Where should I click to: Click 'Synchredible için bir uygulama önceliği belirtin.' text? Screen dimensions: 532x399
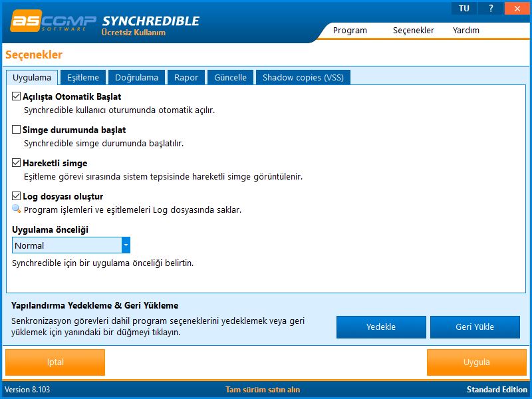(x=102, y=263)
